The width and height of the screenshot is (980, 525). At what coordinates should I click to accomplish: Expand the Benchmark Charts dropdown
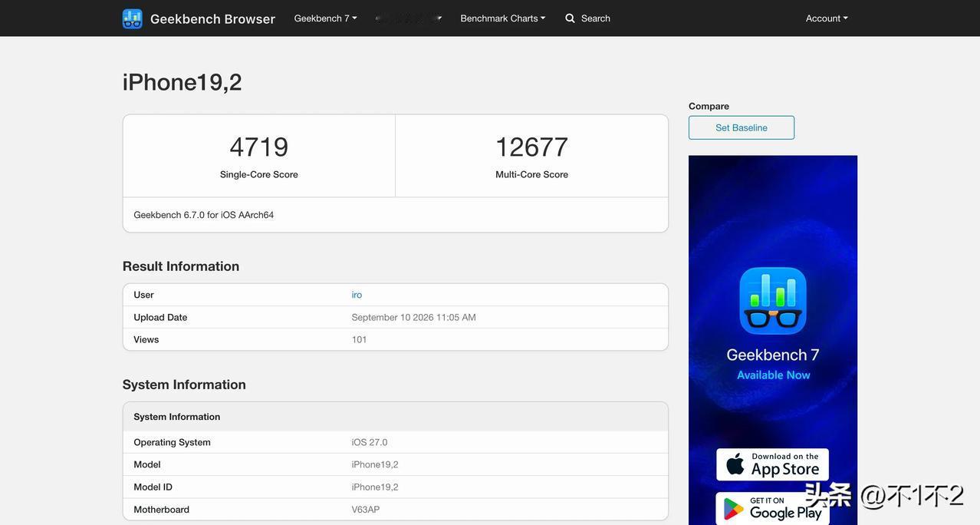coord(503,18)
